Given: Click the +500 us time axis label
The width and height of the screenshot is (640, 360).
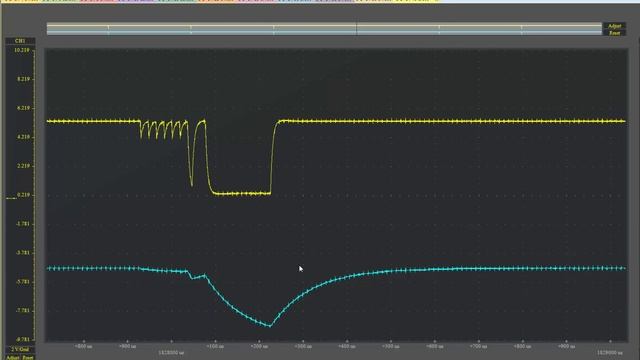Looking at the screenshot, I should [391, 347].
